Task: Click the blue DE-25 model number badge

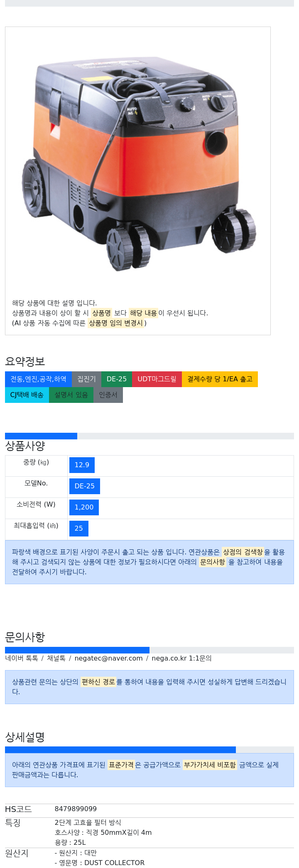Action: click(85, 486)
